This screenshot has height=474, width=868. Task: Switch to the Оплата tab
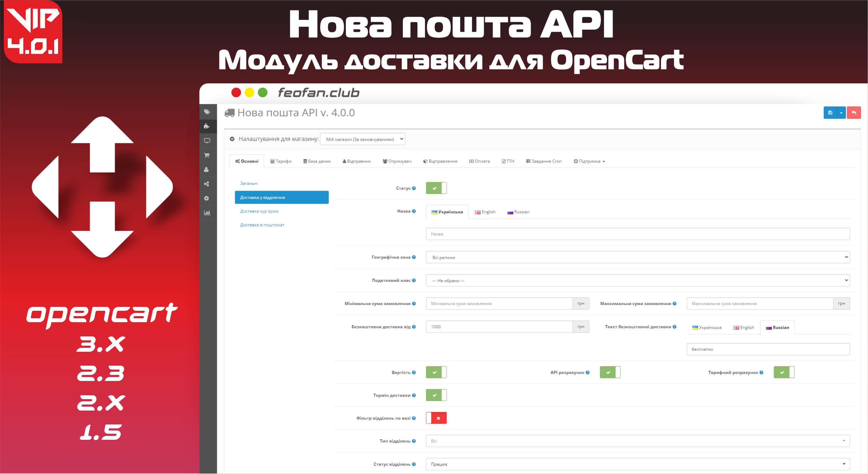pos(479,161)
